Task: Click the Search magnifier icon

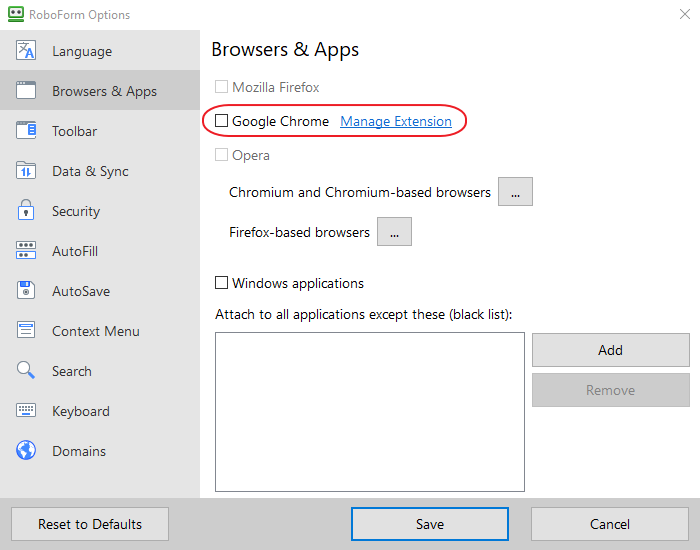Action: click(x=26, y=370)
